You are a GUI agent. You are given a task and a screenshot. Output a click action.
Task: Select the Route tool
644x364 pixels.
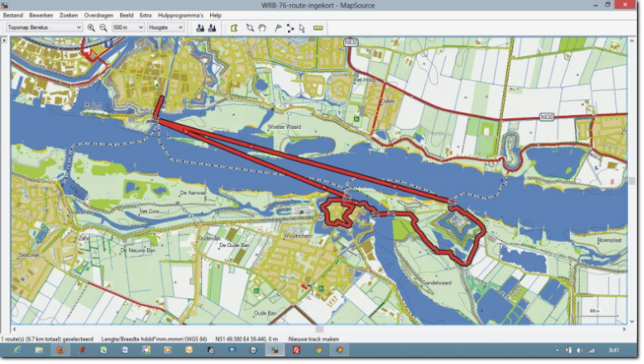[289, 27]
